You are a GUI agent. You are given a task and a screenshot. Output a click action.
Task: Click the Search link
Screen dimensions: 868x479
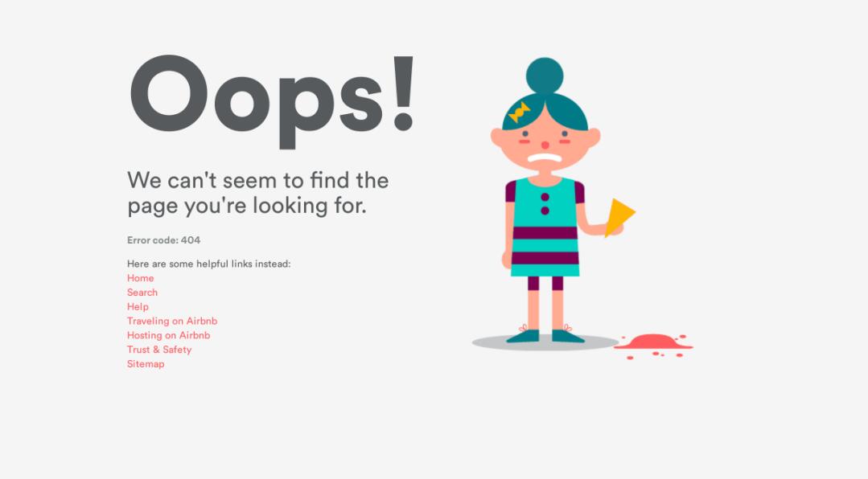(142, 293)
